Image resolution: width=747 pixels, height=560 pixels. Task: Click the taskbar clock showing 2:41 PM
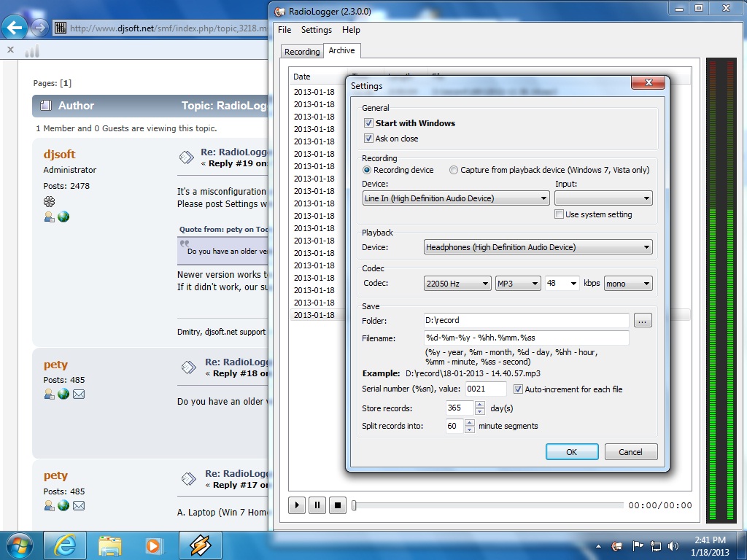pos(711,546)
